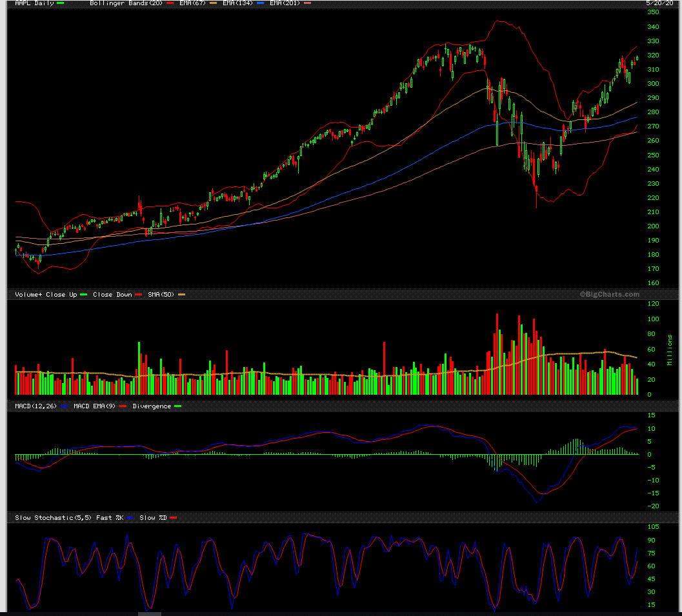Click the 270 price axis value
This screenshot has height=616, width=682.
point(653,126)
